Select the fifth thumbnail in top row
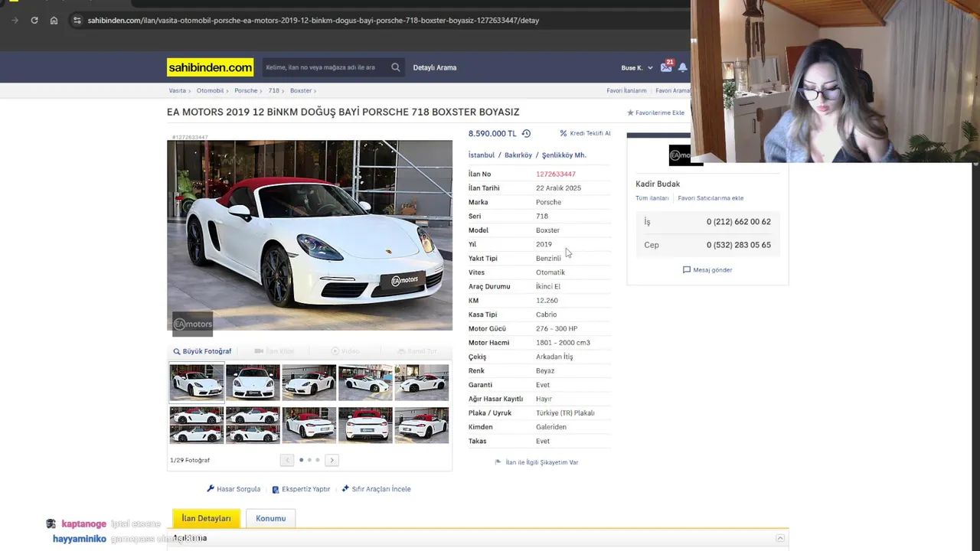The image size is (980, 551). click(x=421, y=382)
